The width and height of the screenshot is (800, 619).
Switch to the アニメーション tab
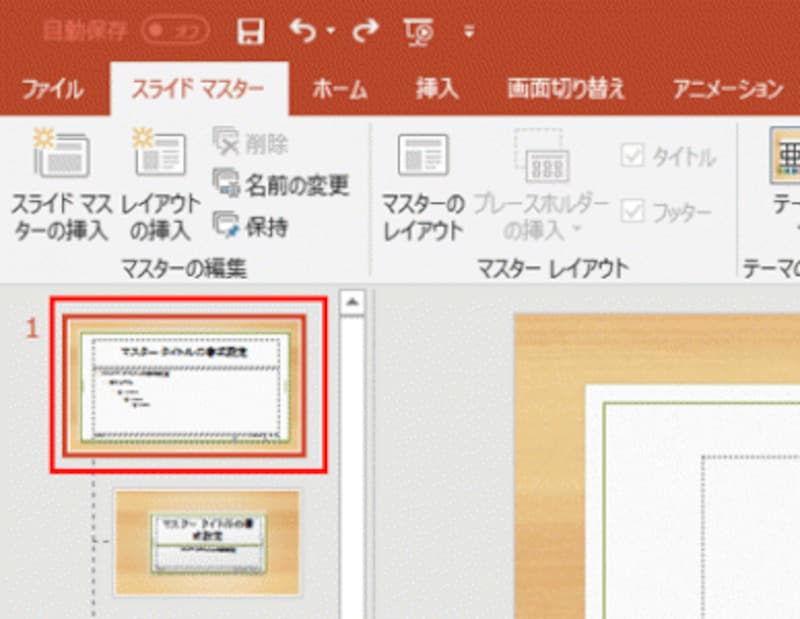[728, 89]
